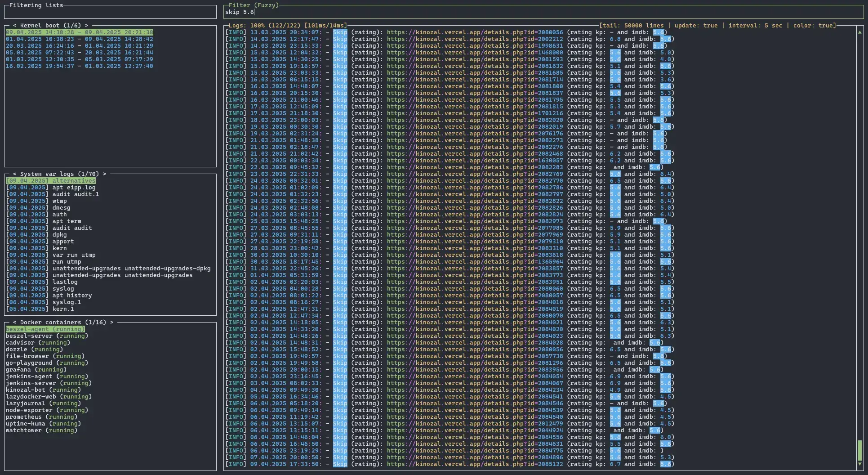
Task: Select the prometheus container
Action: pos(42,417)
